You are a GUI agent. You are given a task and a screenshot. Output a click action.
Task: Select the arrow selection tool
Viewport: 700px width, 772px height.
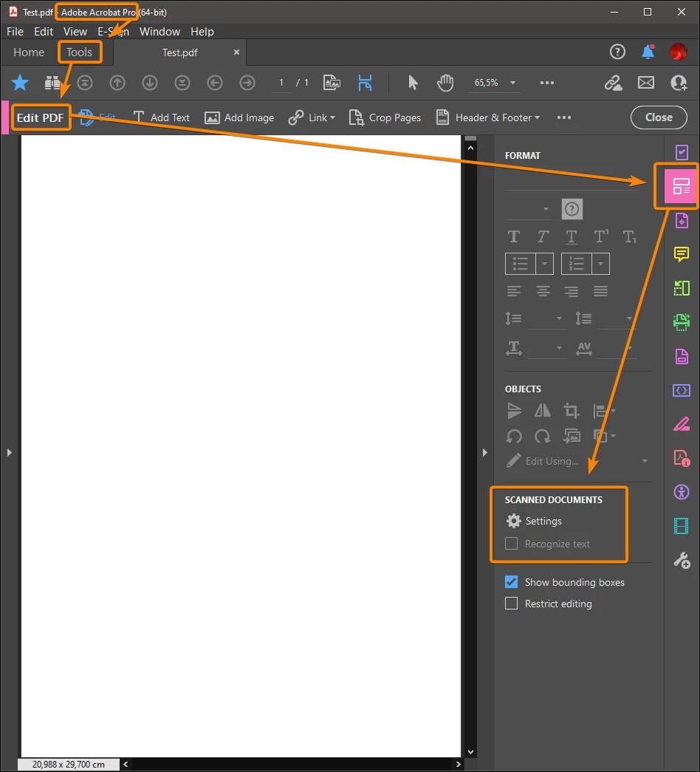tap(413, 83)
